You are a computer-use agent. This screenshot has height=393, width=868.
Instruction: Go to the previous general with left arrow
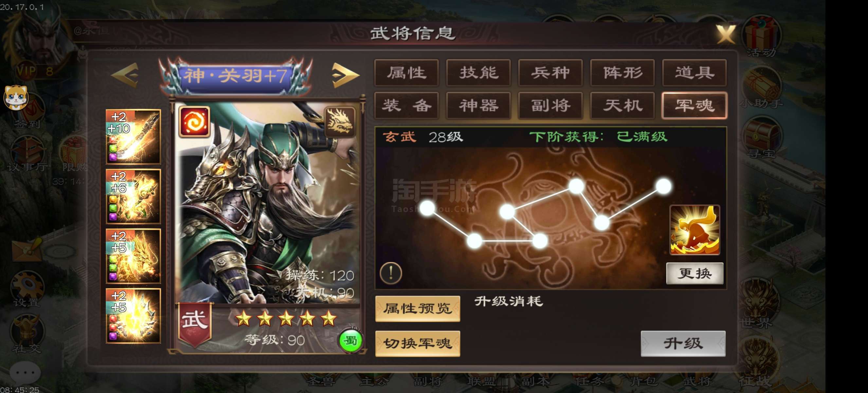(x=125, y=75)
